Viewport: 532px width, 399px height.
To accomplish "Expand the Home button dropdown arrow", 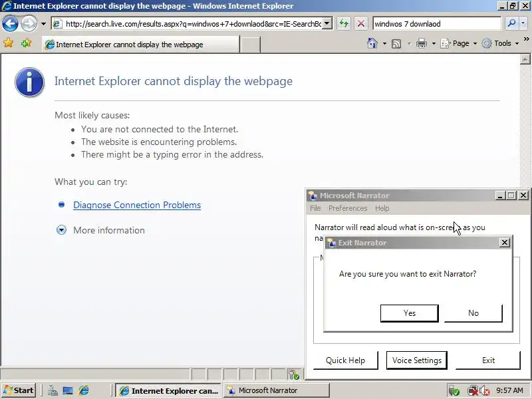I will point(384,43).
